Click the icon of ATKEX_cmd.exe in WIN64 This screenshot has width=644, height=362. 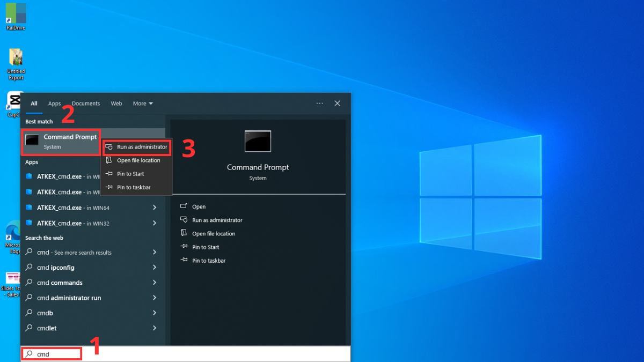point(29,208)
